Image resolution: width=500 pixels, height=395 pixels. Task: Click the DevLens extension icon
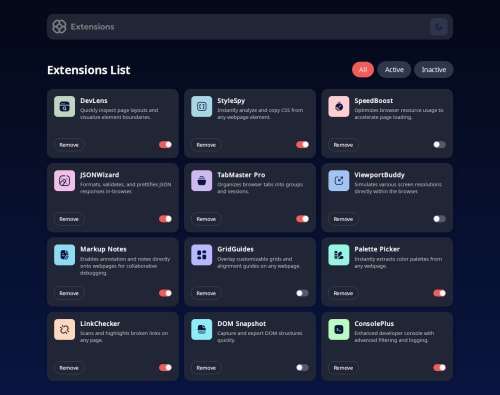65,106
